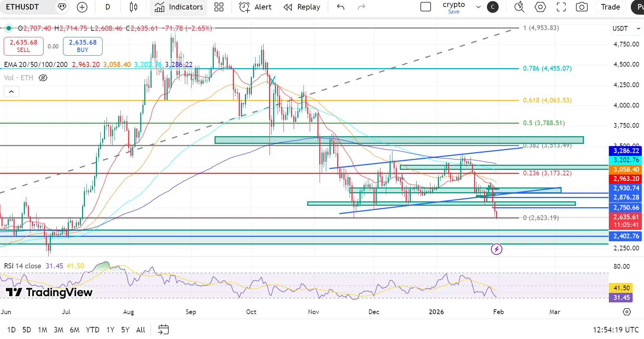Click the RSI 31.45 value label

pyautogui.click(x=621, y=298)
